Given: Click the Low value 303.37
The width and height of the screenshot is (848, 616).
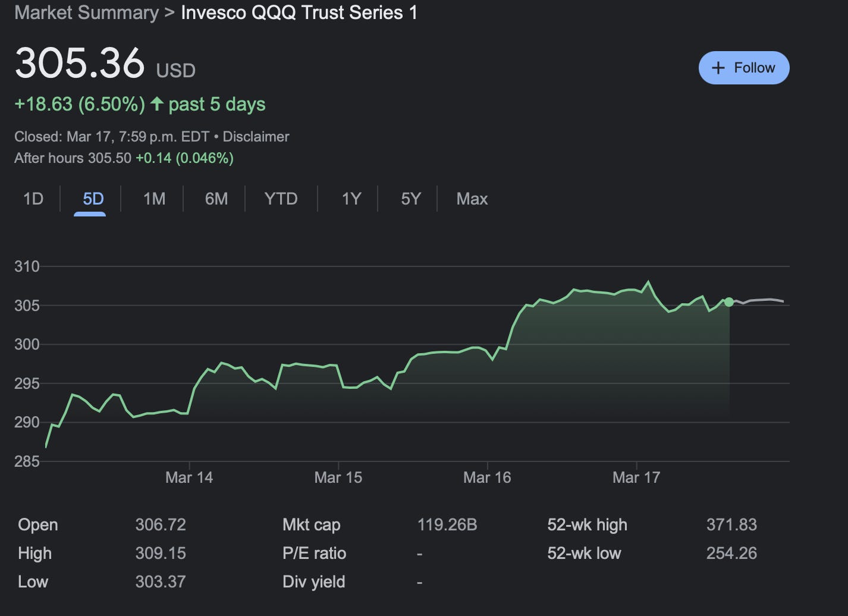Looking at the screenshot, I should coord(161,582).
